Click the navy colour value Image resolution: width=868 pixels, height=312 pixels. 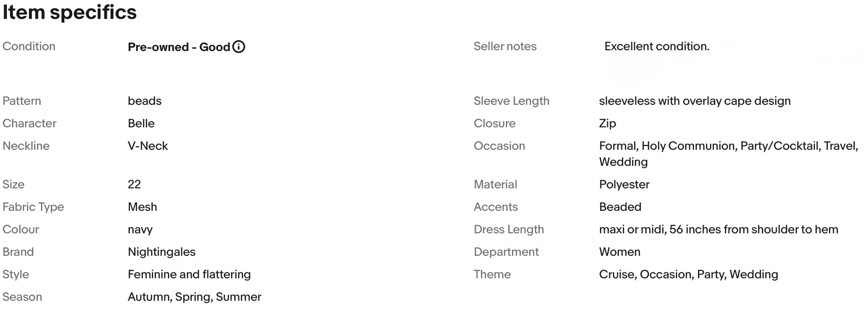click(140, 230)
